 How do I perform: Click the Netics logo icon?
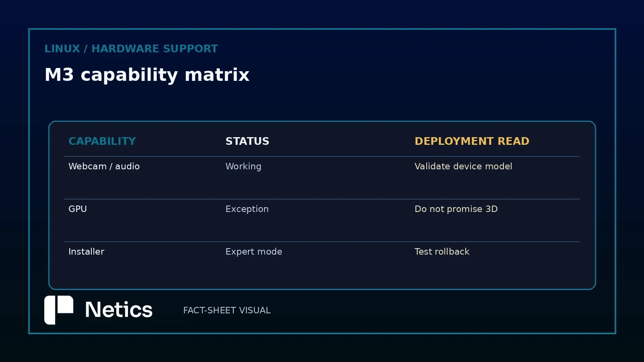click(x=59, y=310)
